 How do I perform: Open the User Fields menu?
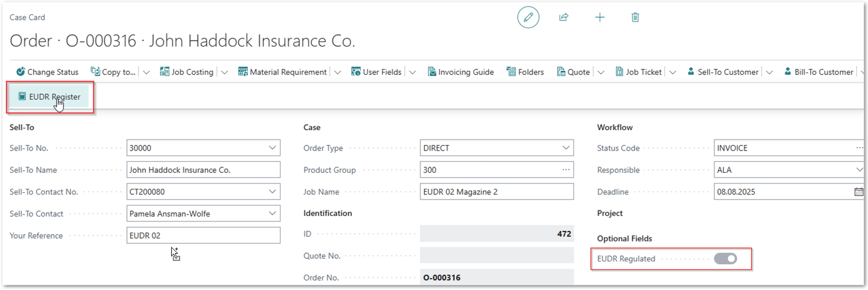coord(376,72)
